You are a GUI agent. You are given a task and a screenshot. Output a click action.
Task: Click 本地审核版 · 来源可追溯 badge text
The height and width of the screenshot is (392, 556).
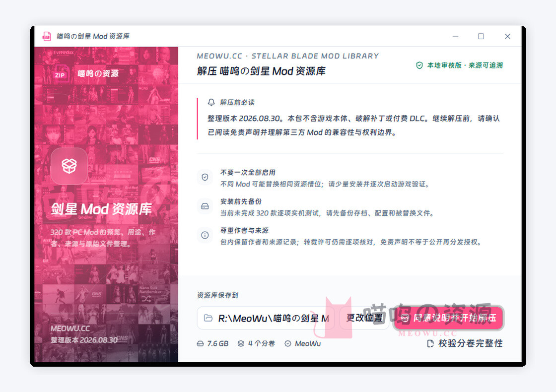pos(465,65)
